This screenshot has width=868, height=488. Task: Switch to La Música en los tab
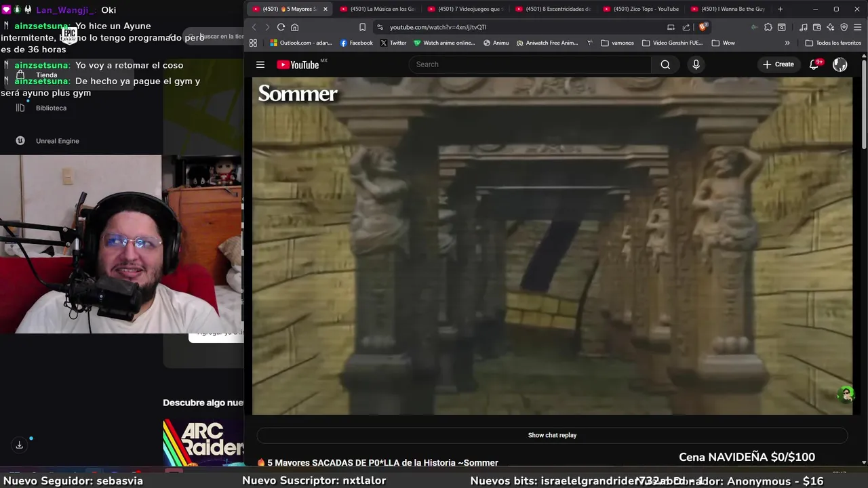[377, 9]
